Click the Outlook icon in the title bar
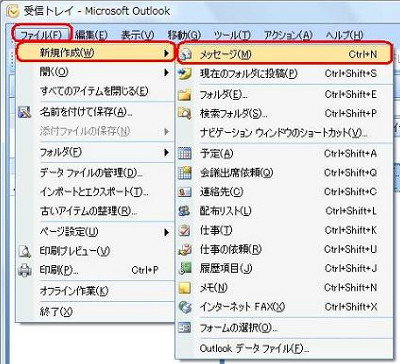 click(x=13, y=11)
